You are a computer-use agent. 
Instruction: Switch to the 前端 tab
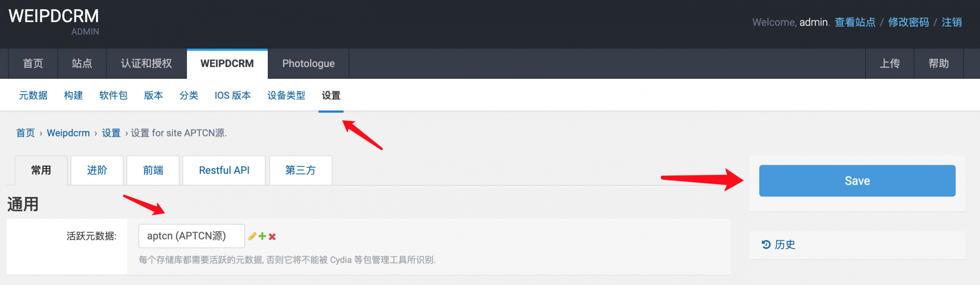[x=153, y=170]
